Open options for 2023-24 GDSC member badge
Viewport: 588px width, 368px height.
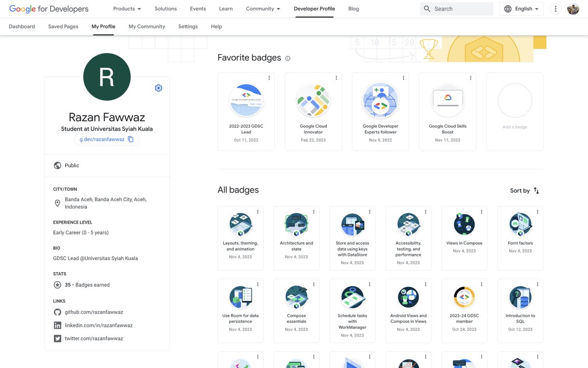(482, 285)
